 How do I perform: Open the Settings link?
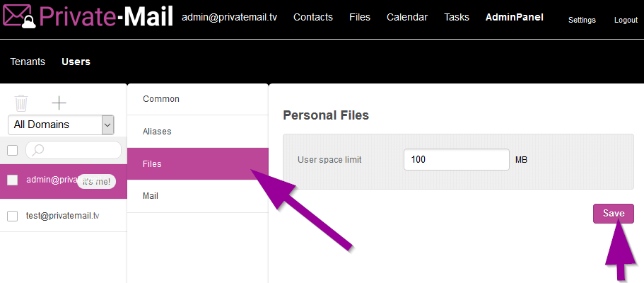click(581, 20)
